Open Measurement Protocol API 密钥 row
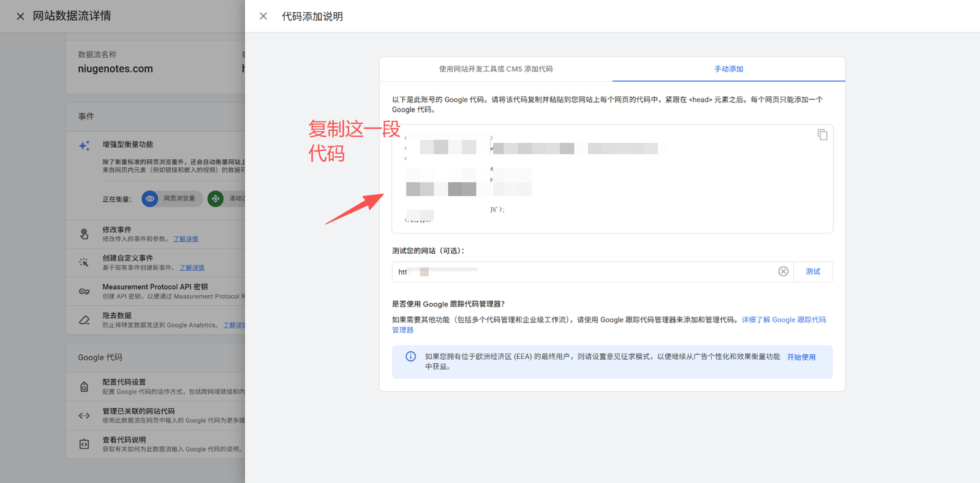The width and height of the screenshot is (980, 483). pyautogui.click(x=156, y=291)
